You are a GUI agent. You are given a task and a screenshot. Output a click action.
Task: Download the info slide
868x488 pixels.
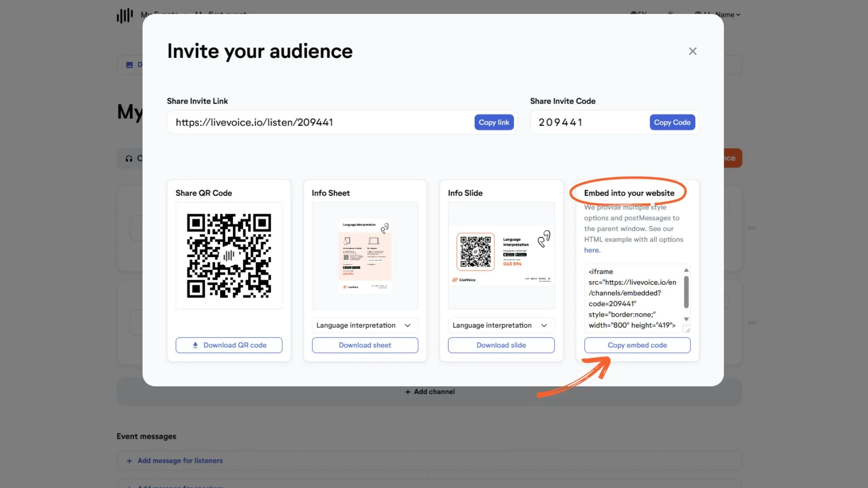(x=501, y=345)
